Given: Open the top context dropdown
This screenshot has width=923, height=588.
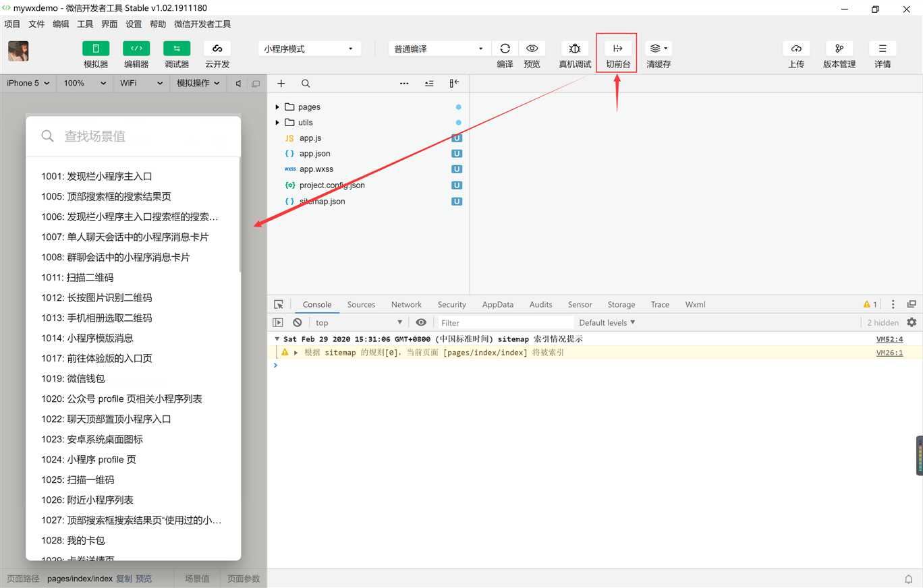Looking at the screenshot, I should pyautogui.click(x=358, y=323).
